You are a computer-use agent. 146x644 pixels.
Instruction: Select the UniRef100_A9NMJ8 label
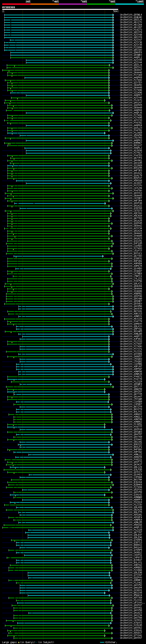pyautogui.click(x=131, y=374)
